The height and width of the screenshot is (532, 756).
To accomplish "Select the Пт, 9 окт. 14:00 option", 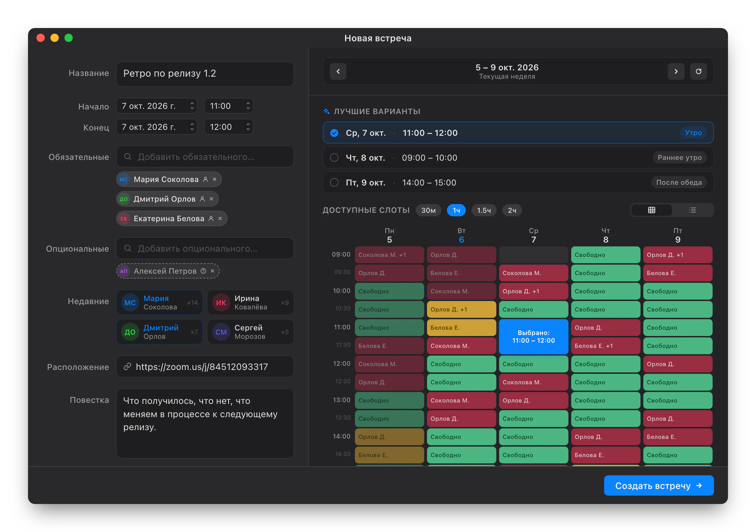I will (x=518, y=182).
